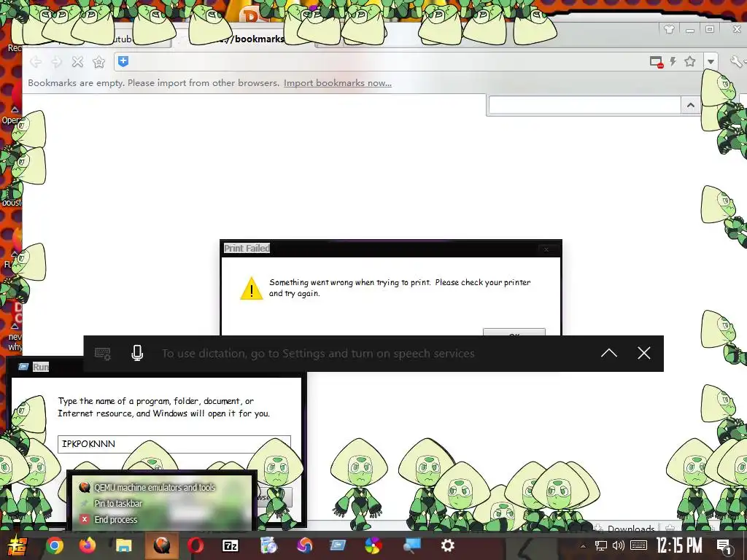Open Settings gear on taskbar

(x=448, y=545)
